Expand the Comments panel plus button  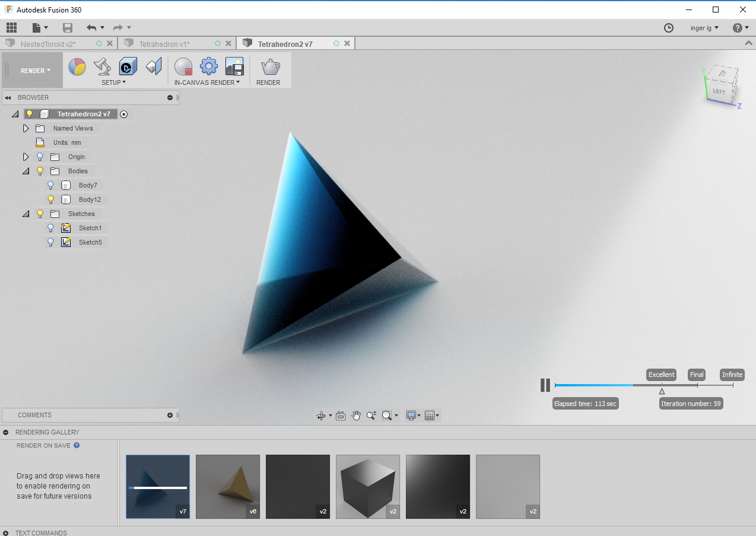pos(170,415)
